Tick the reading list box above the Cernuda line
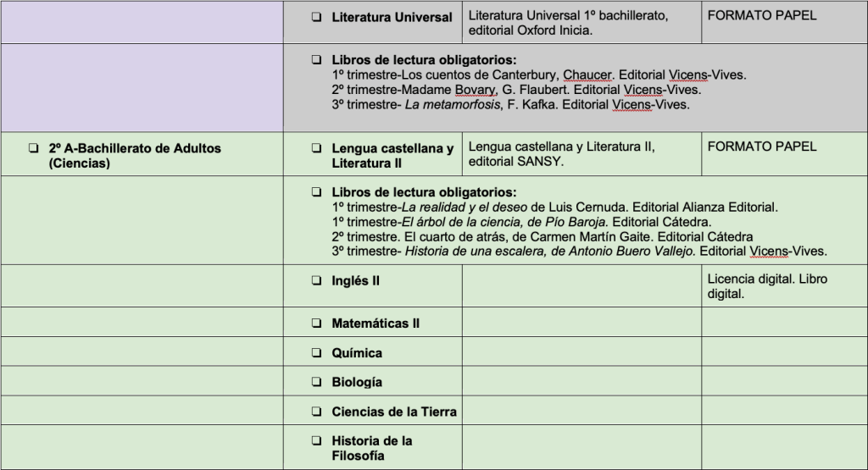The height and width of the screenshot is (470, 868). tap(316, 192)
